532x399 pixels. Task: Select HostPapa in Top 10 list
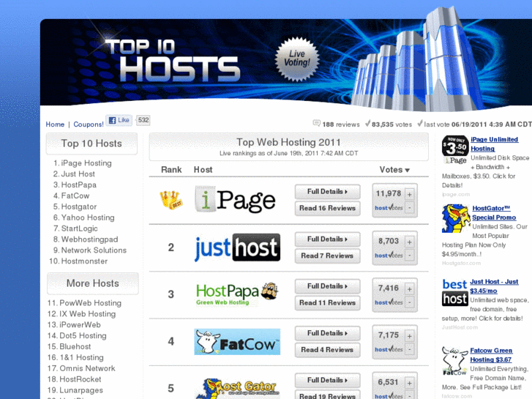[x=79, y=184]
